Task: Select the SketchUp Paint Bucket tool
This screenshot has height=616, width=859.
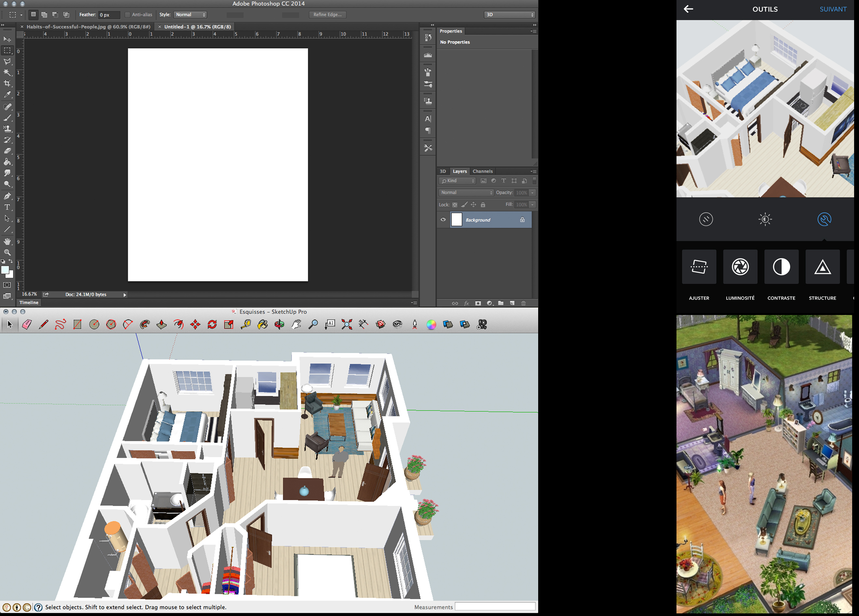Action: pyautogui.click(x=263, y=324)
